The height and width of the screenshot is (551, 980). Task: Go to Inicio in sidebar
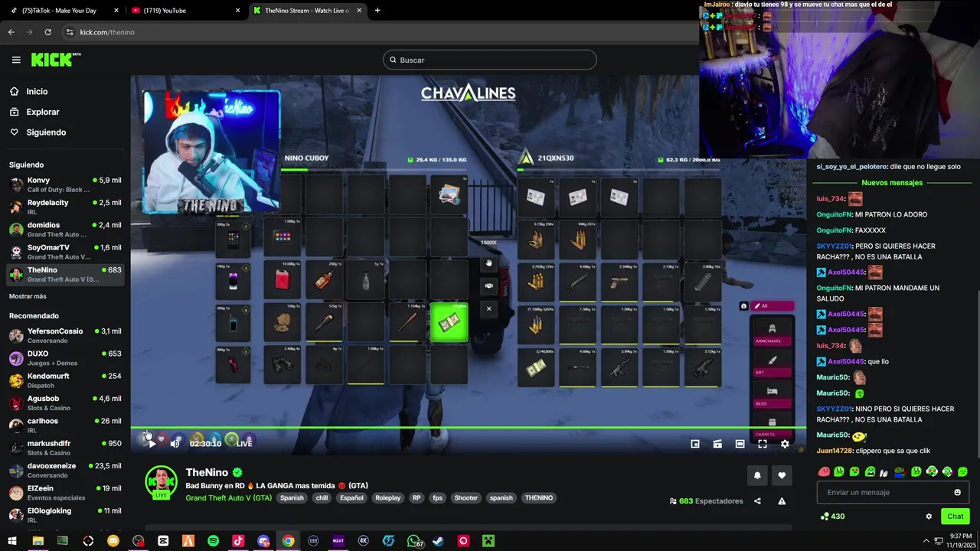tap(37, 91)
